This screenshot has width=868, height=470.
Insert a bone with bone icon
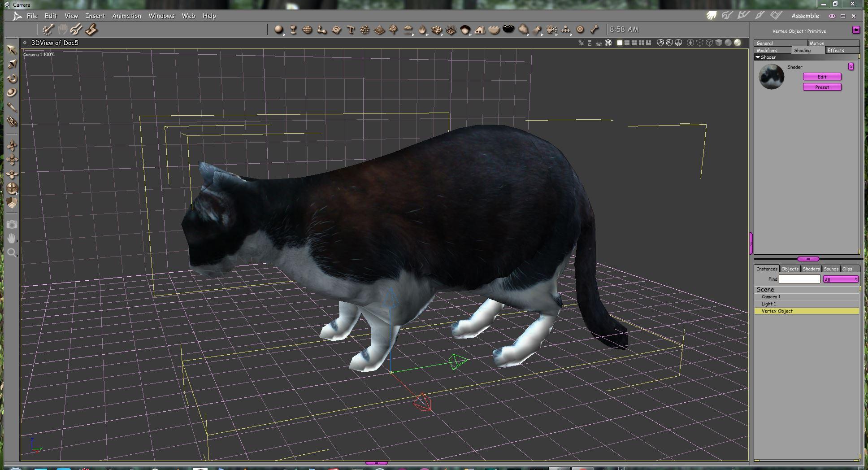(x=595, y=30)
